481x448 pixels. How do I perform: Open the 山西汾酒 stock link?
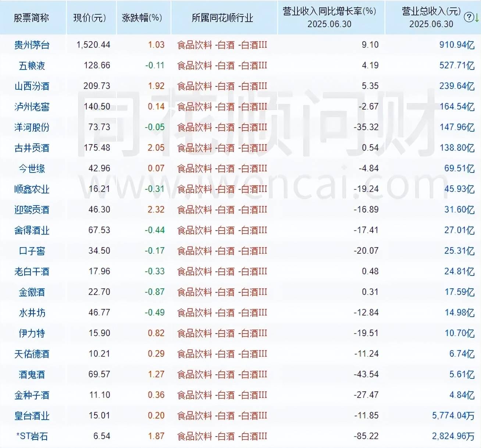[32, 86]
